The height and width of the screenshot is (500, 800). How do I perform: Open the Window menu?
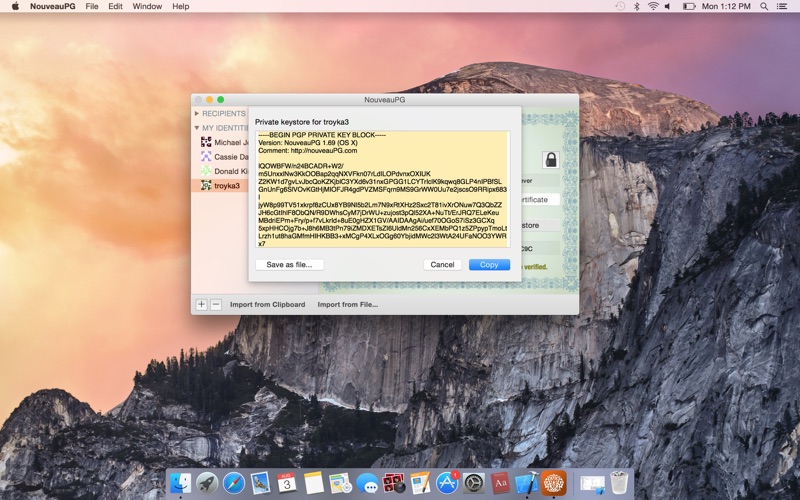[147, 6]
